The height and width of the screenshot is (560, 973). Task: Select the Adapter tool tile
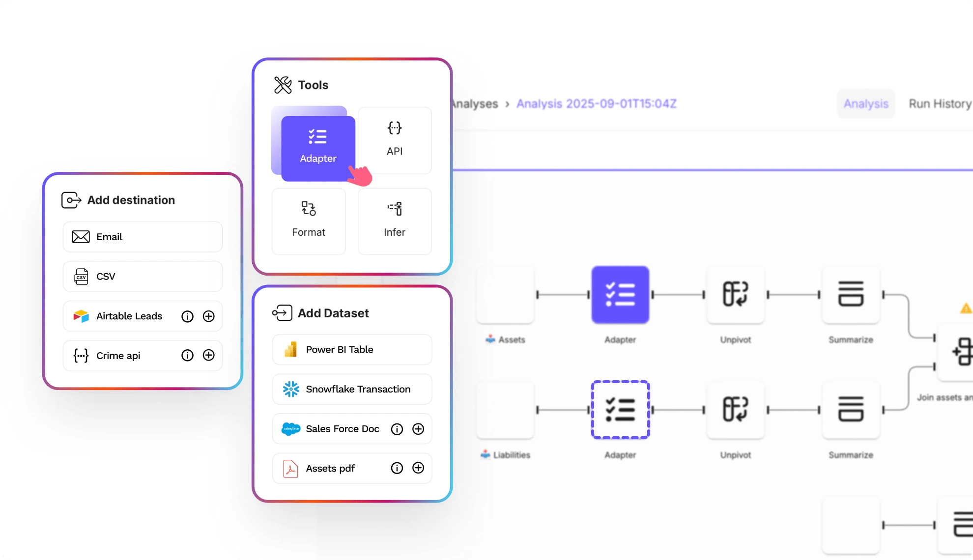tap(318, 147)
